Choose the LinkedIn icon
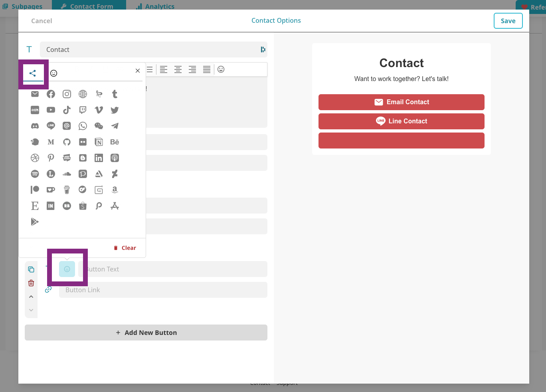Viewport: 546px width, 392px height. click(99, 158)
